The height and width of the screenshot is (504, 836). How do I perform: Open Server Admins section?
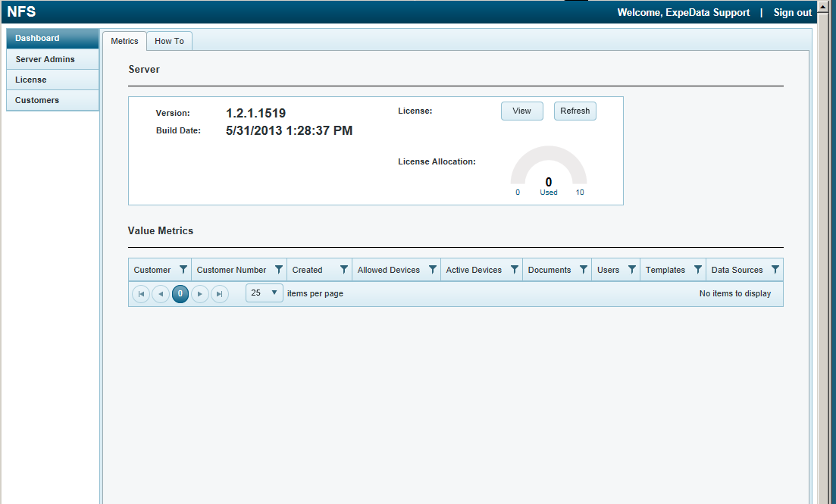click(53, 59)
